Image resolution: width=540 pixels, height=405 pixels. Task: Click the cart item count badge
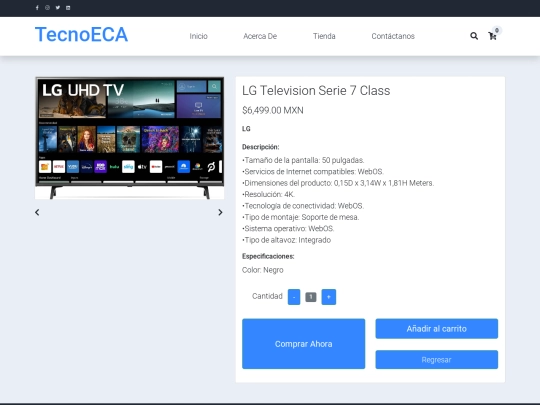(x=497, y=30)
